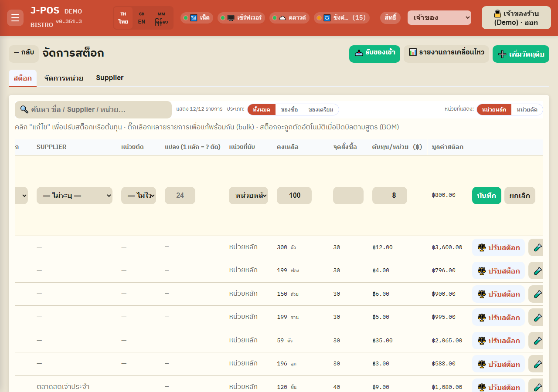
Task: Click the magnifier icon in the search box
Action: click(24, 109)
